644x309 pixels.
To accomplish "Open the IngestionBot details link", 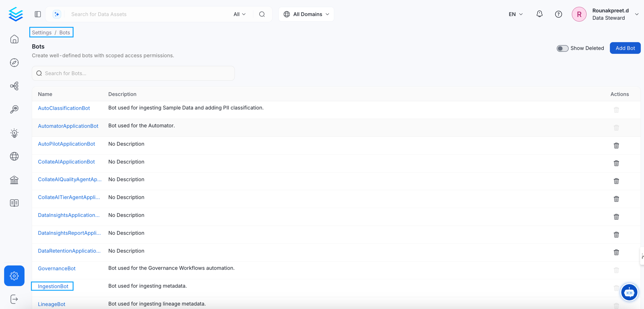I will (x=52, y=286).
